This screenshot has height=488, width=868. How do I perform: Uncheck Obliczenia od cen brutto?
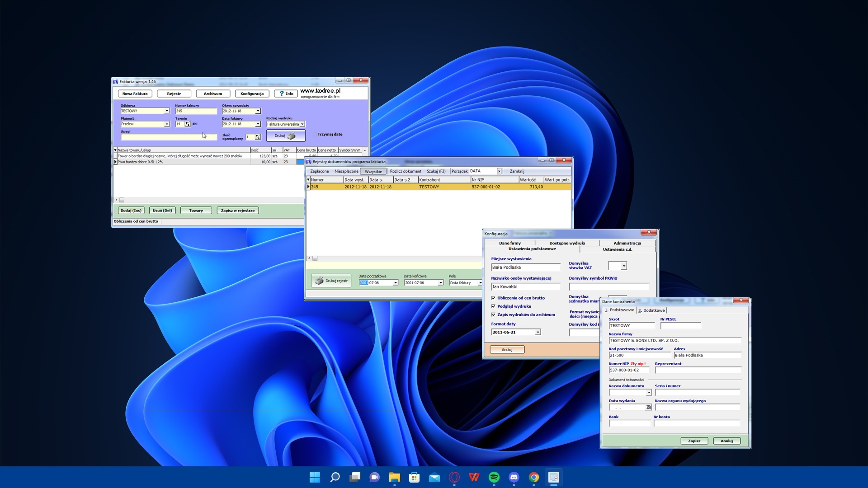(493, 298)
